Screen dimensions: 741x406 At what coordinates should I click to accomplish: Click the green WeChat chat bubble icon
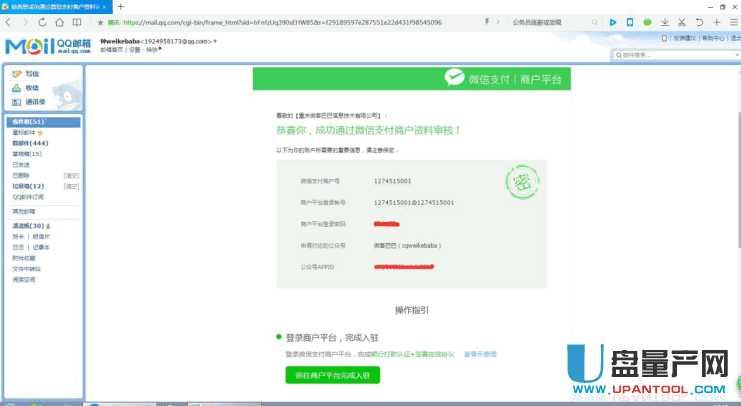pyautogui.click(x=647, y=22)
